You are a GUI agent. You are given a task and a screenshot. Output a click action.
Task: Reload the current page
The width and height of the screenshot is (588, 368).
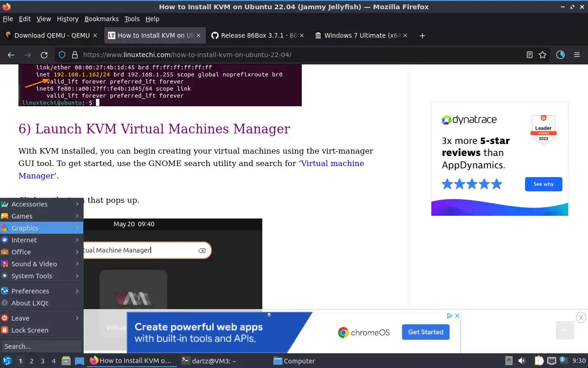click(44, 55)
